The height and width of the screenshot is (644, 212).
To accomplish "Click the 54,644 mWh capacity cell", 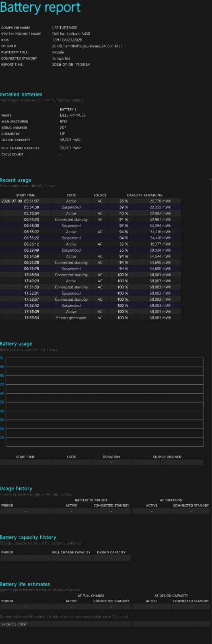I will [161, 256].
